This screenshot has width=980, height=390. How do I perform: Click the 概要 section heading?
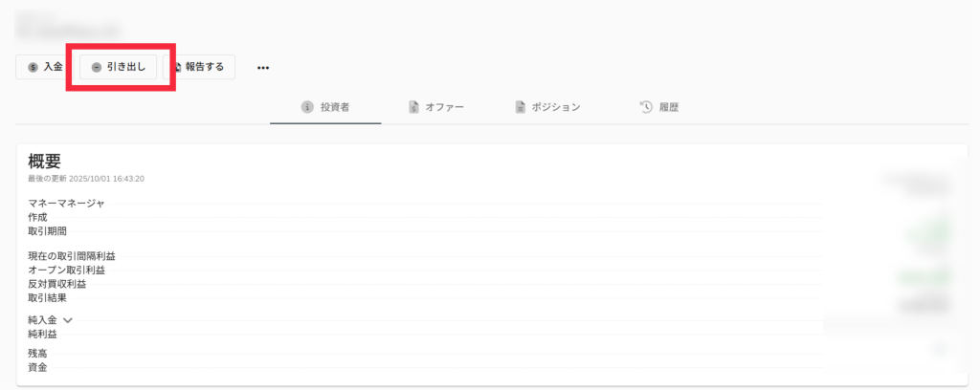coord(45,162)
